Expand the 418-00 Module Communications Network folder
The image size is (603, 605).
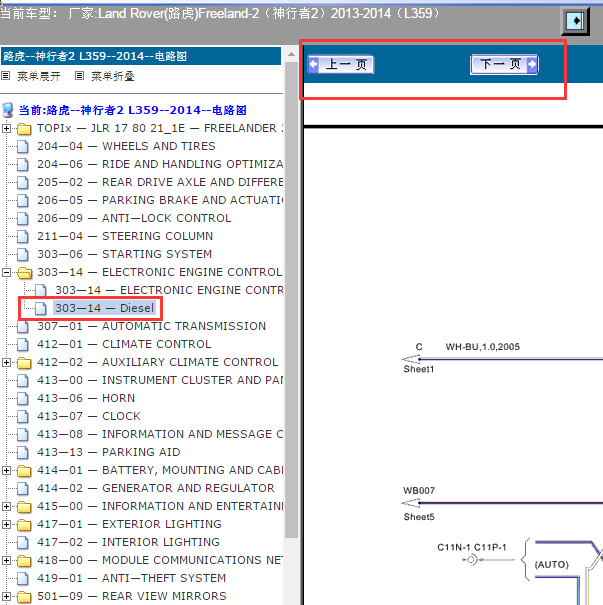[6, 561]
